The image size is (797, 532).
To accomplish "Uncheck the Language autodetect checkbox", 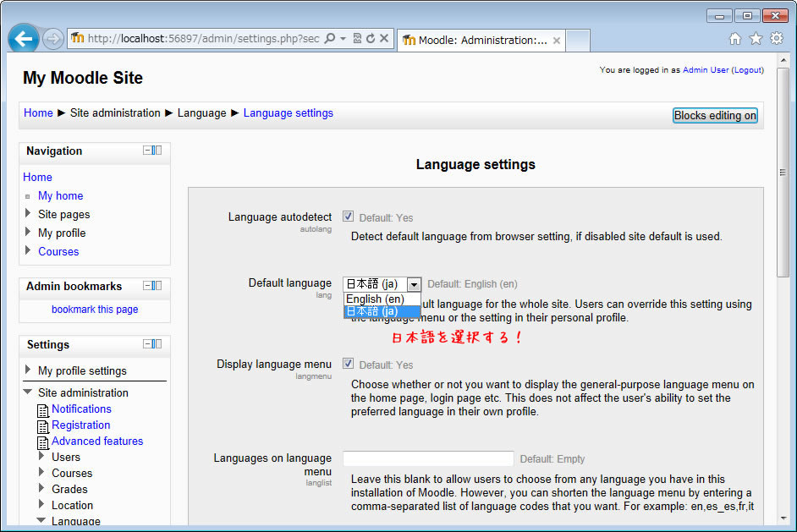I will 348,217.
